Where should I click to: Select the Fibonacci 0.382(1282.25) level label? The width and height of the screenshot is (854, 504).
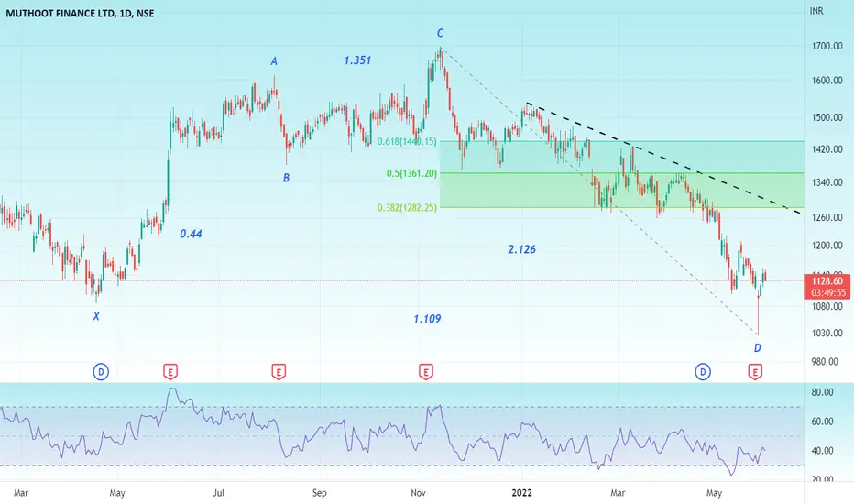click(x=407, y=208)
